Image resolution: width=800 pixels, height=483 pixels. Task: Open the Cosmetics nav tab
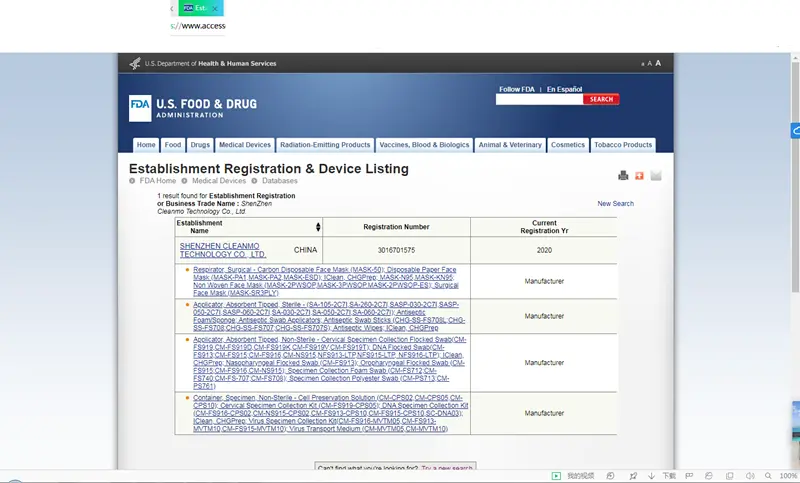568,145
